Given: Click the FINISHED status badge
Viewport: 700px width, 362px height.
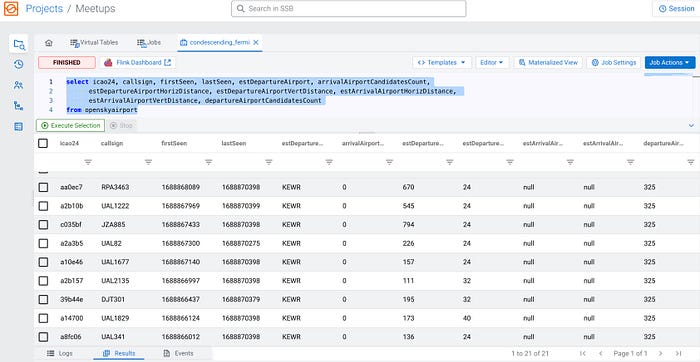Looking at the screenshot, I should [67, 62].
